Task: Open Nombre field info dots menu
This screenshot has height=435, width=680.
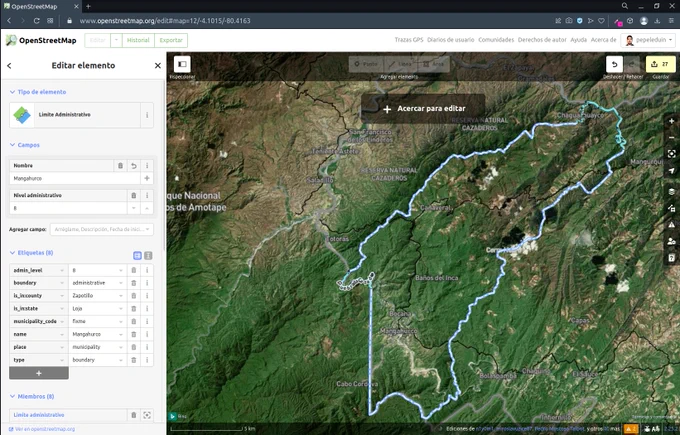Action: click(147, 165)
